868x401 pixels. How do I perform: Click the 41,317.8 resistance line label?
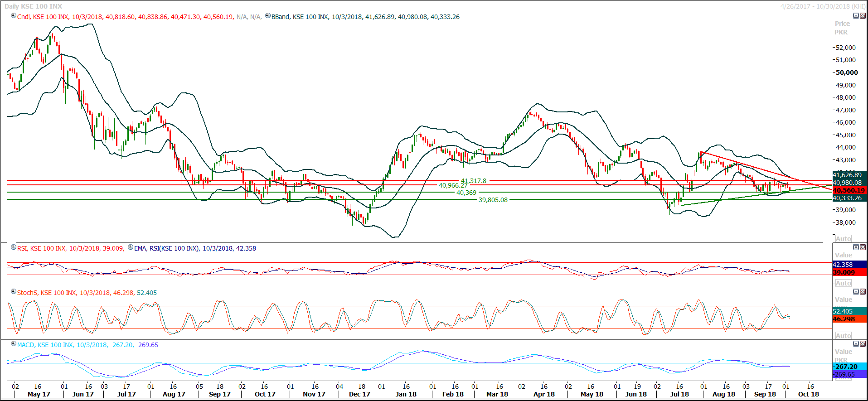pos(474,181)
